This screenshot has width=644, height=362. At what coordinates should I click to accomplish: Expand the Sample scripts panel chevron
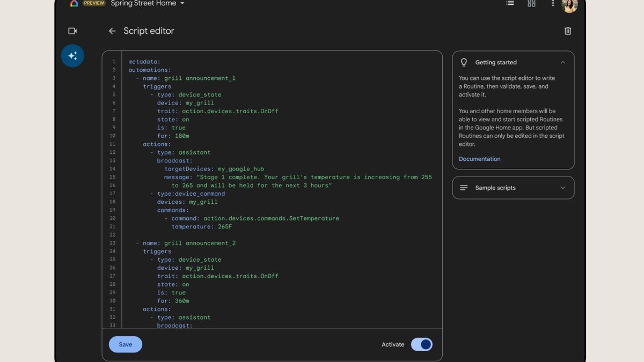coord(562,188)
